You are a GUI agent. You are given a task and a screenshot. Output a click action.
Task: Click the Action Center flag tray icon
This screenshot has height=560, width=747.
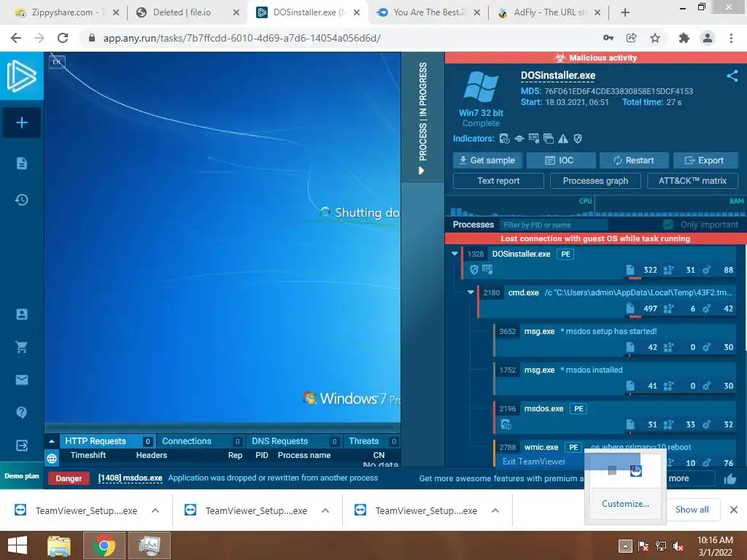tap(643, 546)
